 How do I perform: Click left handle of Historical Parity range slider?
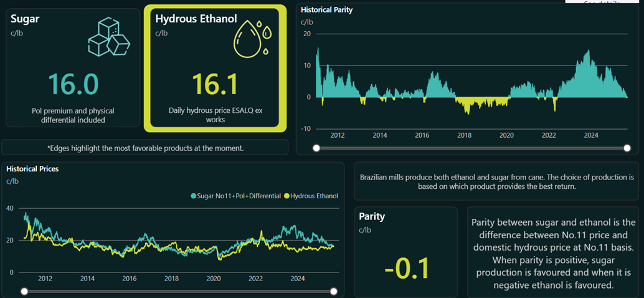tap(316, 148)
